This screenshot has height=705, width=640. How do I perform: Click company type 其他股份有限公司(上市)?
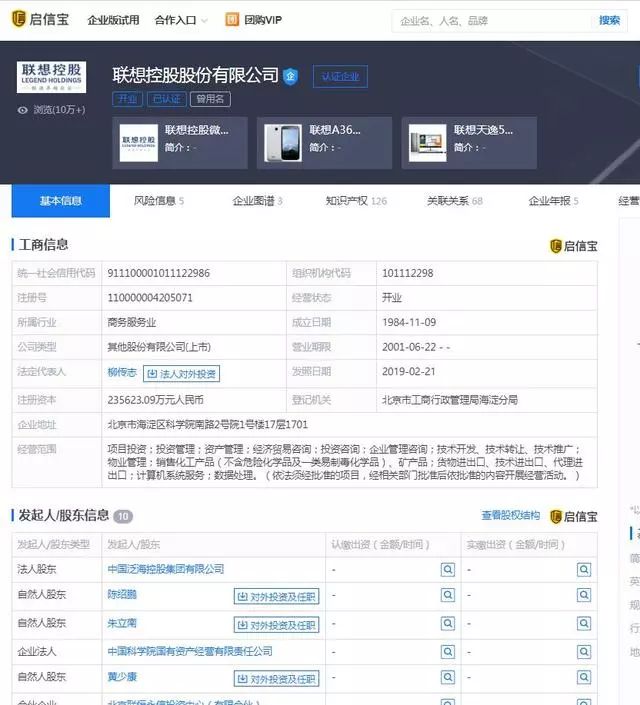coord(159,347)
